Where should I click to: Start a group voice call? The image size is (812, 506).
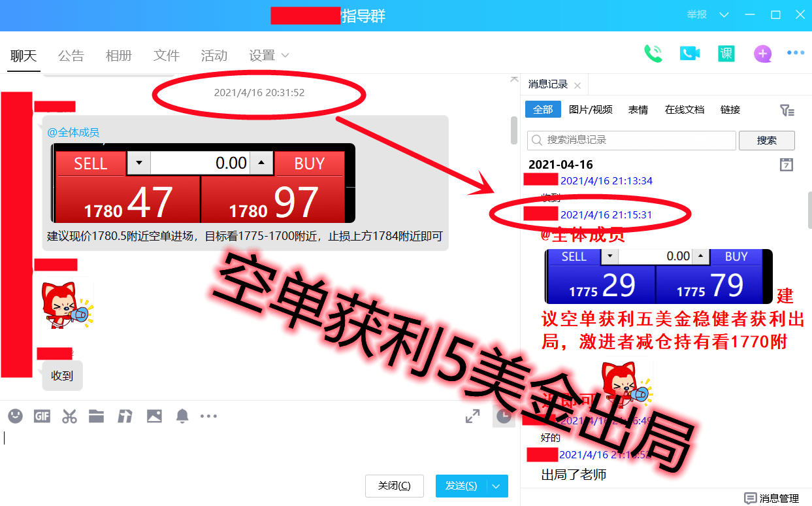coord(653,54)
